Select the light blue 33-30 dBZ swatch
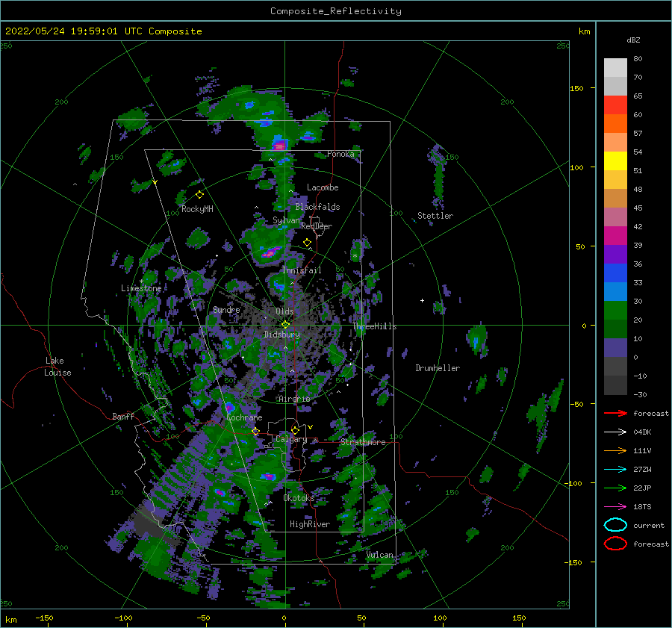This screenshot has height=628, width=672. pyautogui.click(x=615, y=292)
